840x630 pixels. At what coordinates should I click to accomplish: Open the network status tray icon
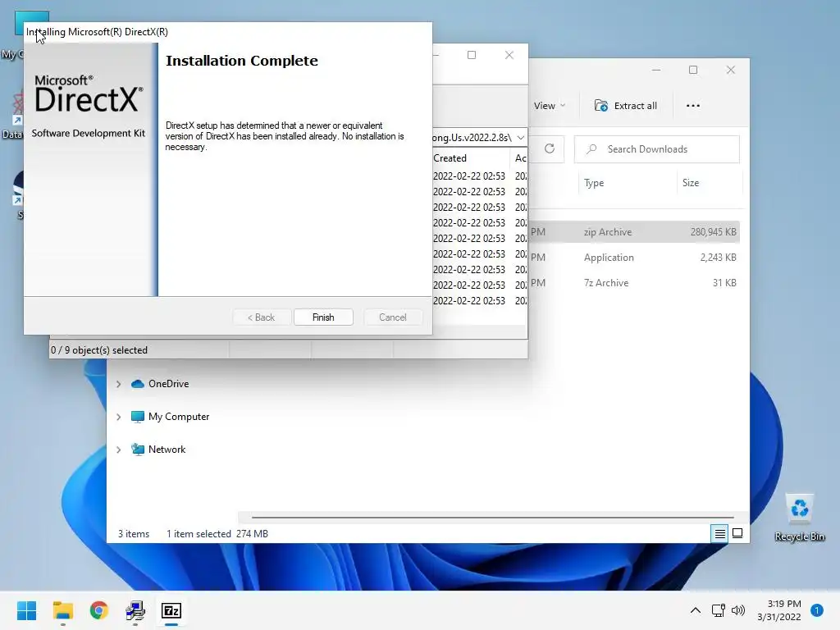click(x=718, y=610)
